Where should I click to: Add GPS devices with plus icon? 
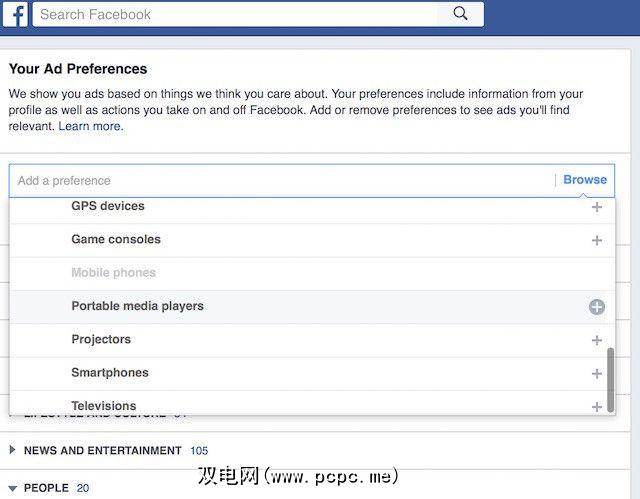pyautogui.click(x=597, y=207)
